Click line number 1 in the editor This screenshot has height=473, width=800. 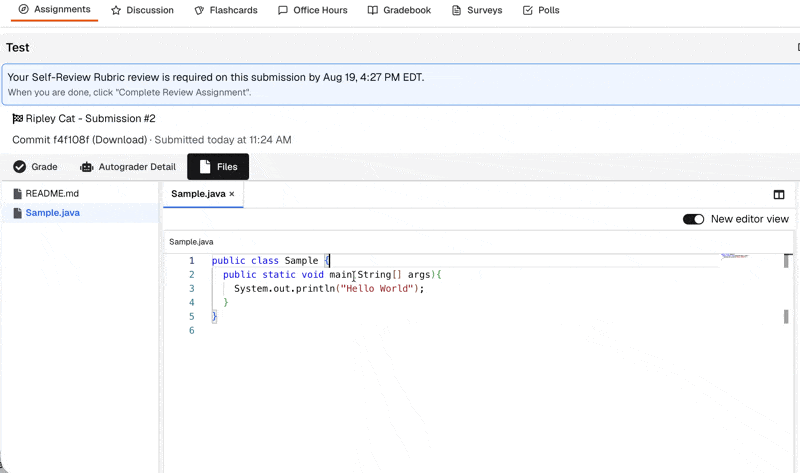[192, 261]
